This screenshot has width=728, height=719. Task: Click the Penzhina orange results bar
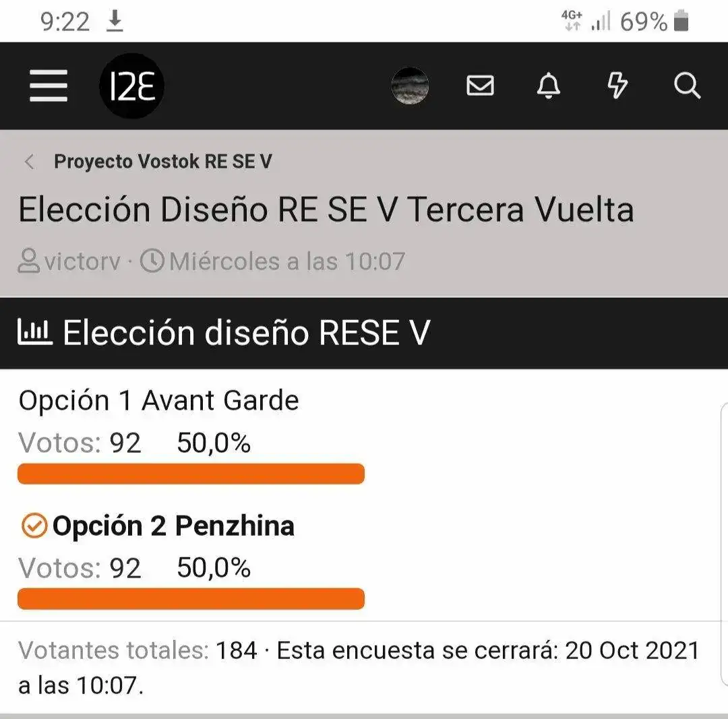(x=191, y=599)
